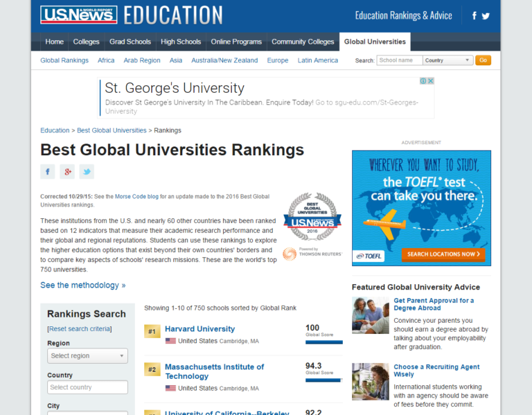Click the Select country input field
The width and height of the screenshot is (532, 415).
click(87, 387)
